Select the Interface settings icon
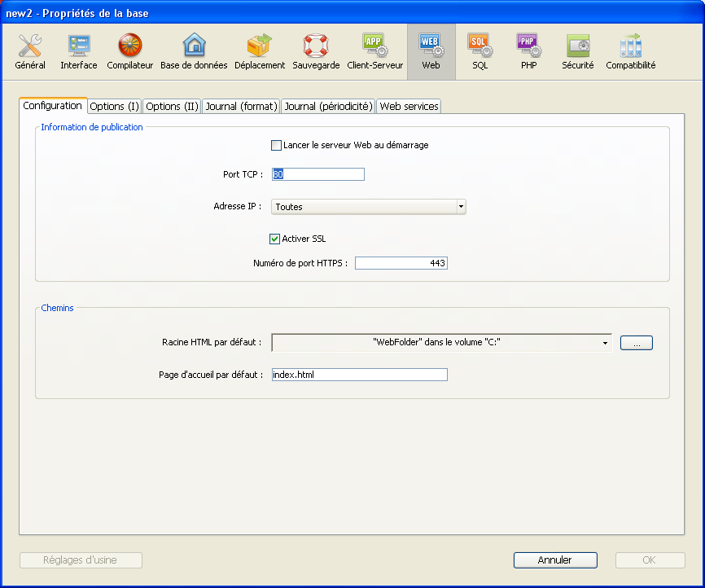705x588 pixels. pyautogui.click(x=78, y=51)
